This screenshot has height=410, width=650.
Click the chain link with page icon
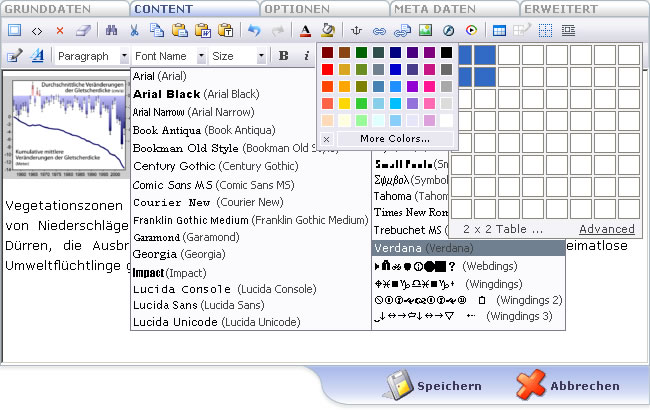(x=403, y=30)
